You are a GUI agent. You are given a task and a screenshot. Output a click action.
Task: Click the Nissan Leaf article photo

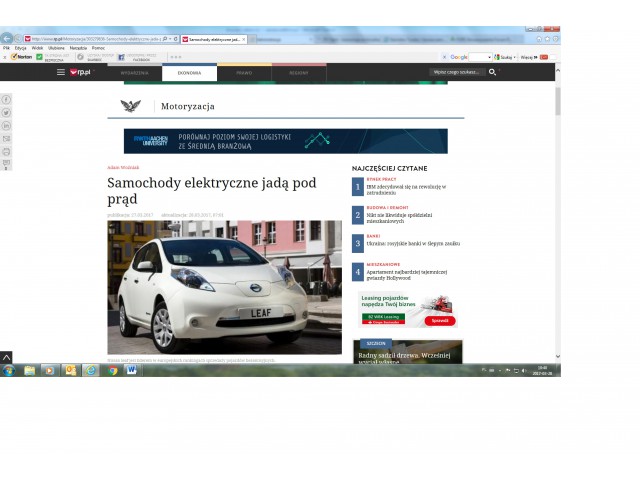tap(224, 287)
